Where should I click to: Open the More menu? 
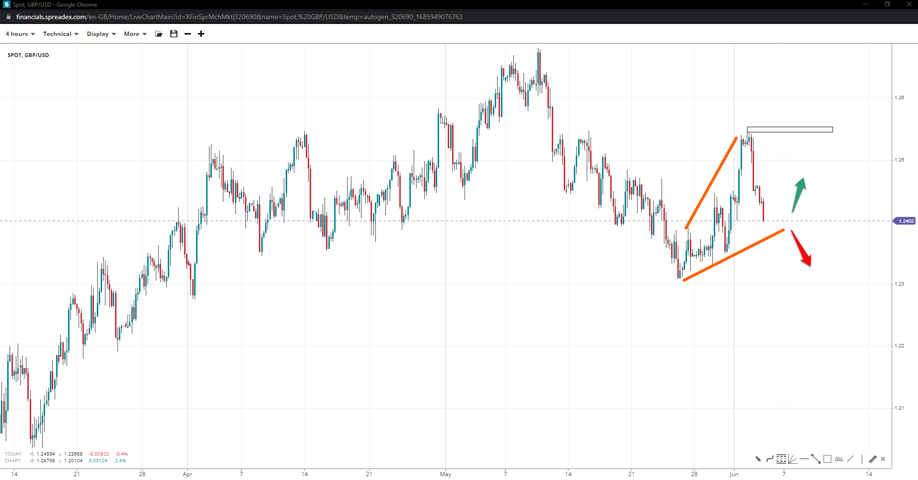pyautogui.click(x=135, y=34)
